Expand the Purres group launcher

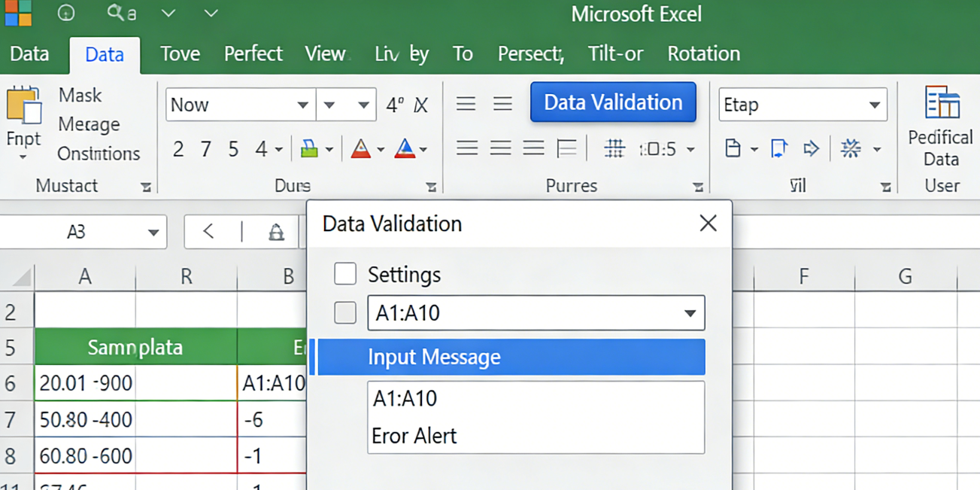pos(698,187)
